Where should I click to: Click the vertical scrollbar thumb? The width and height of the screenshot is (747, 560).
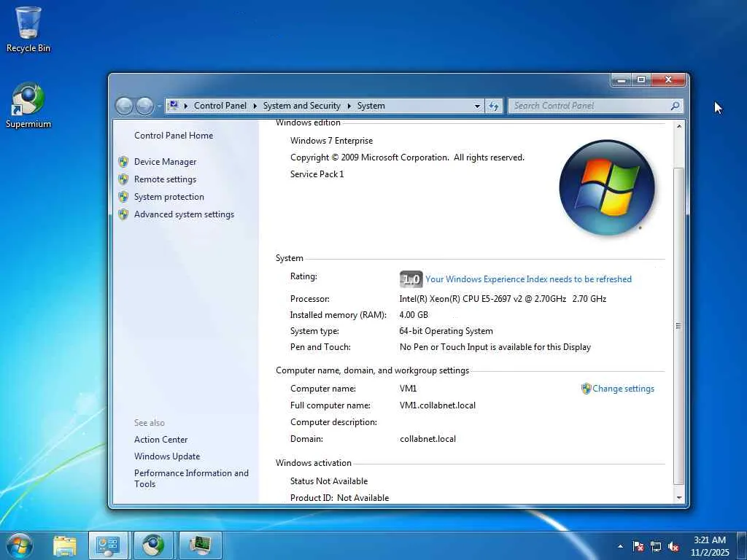679,326
